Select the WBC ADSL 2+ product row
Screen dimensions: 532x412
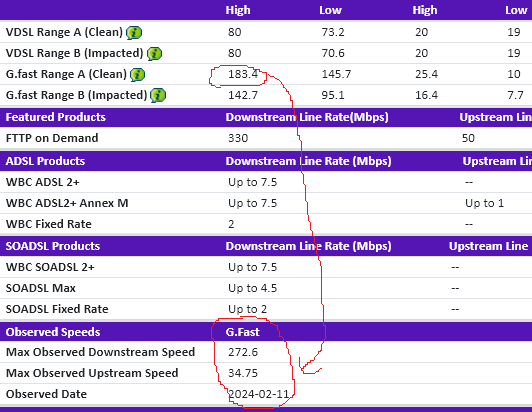[266, 182]
